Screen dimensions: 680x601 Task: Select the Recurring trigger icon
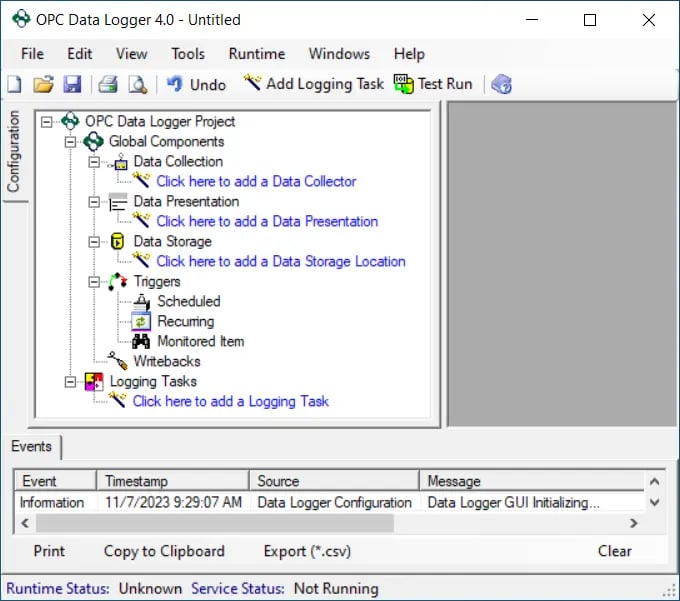[141, 321]
